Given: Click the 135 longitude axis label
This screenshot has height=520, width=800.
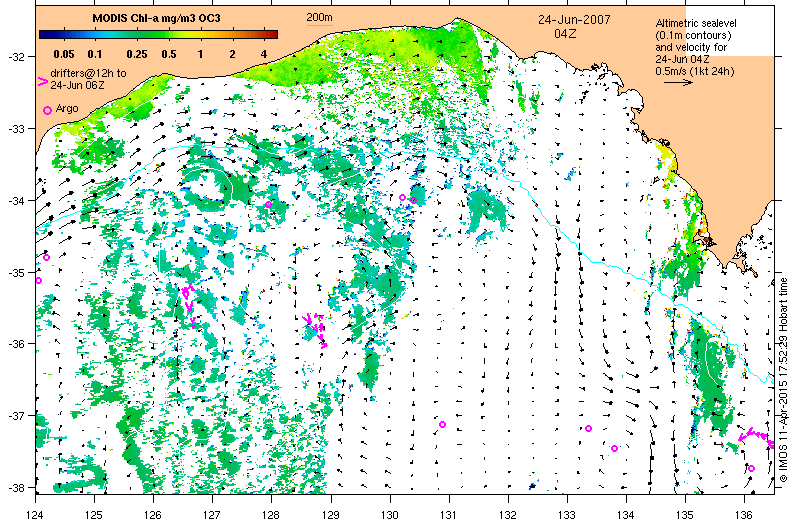Looking at the screenshot, I should (685, 514).
